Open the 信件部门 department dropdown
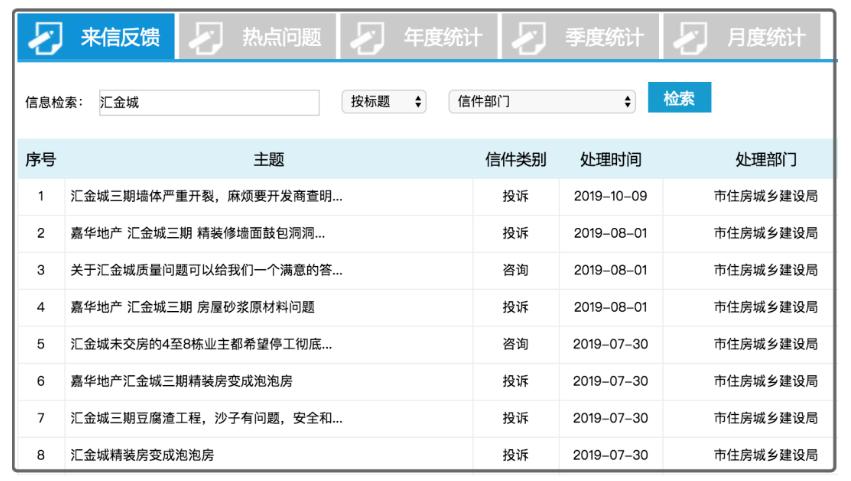Viewport: 851px width, 481px height. 542,102
